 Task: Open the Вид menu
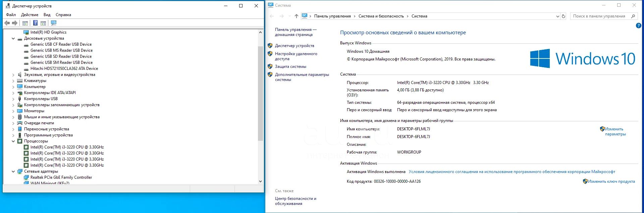pos(47,15)
